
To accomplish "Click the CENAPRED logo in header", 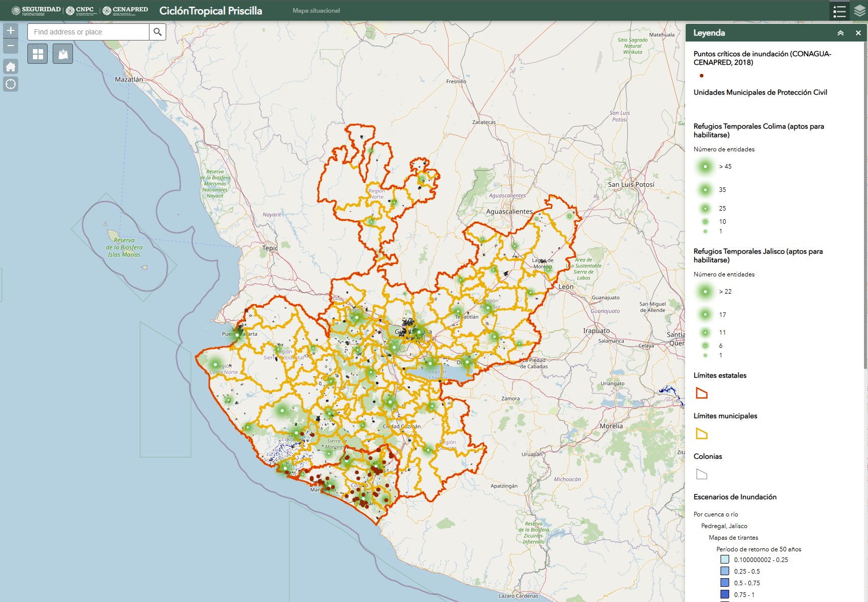I will (126, 10).
